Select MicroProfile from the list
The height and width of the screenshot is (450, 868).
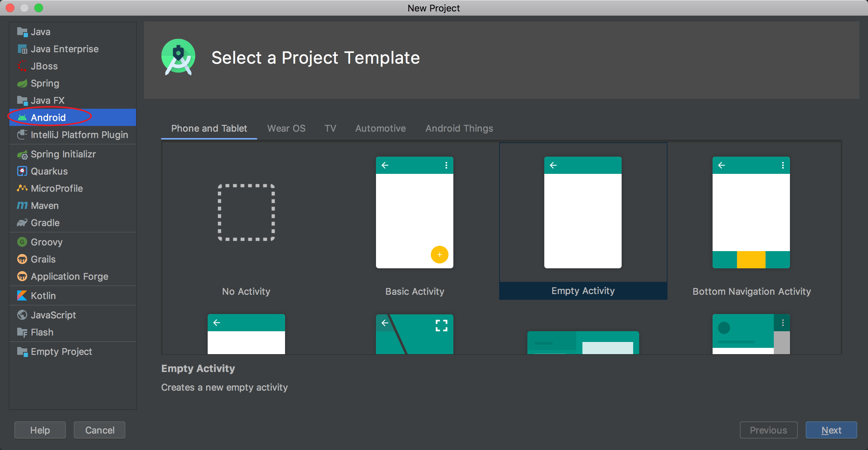coord(73,189)
